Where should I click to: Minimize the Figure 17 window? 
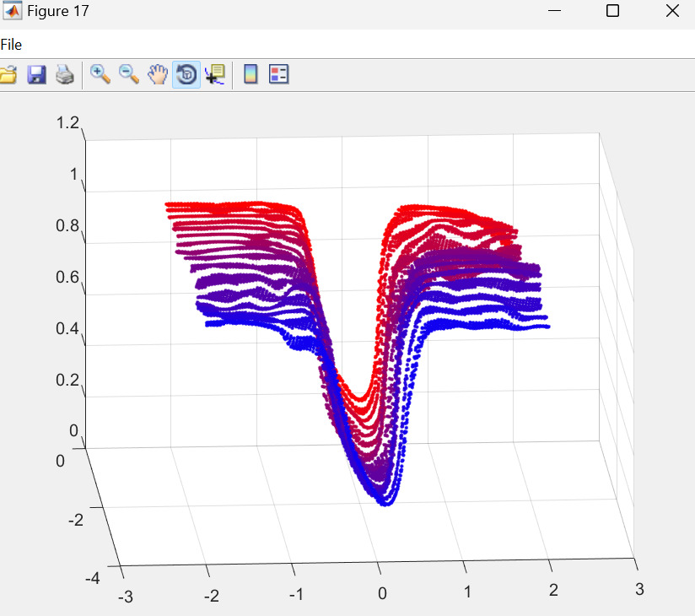pos(554,11)
